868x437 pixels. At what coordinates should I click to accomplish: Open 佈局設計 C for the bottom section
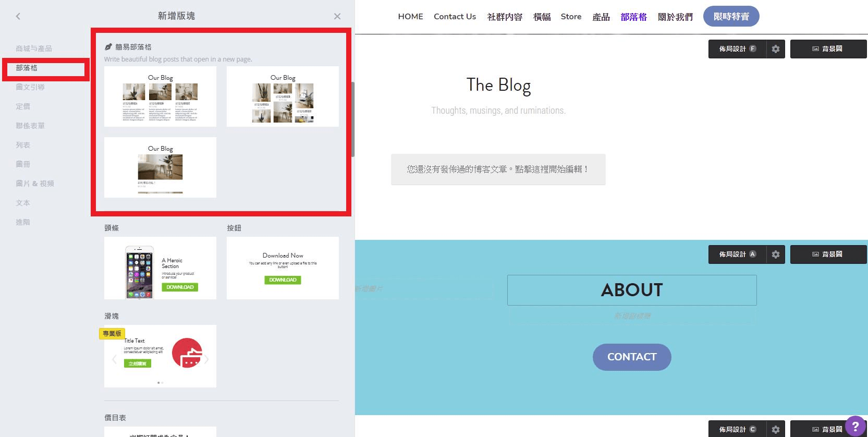click(737, 429)
